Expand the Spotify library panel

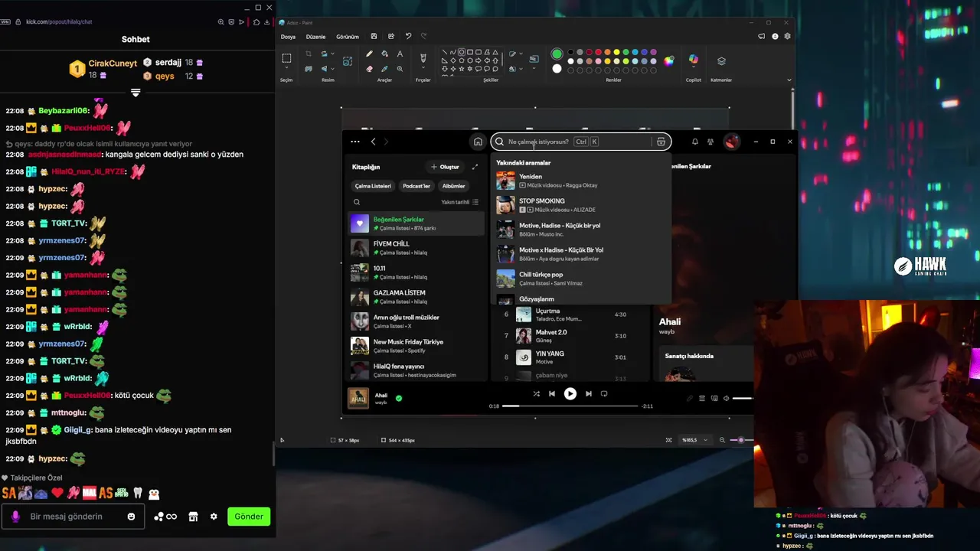pos(475,167)
